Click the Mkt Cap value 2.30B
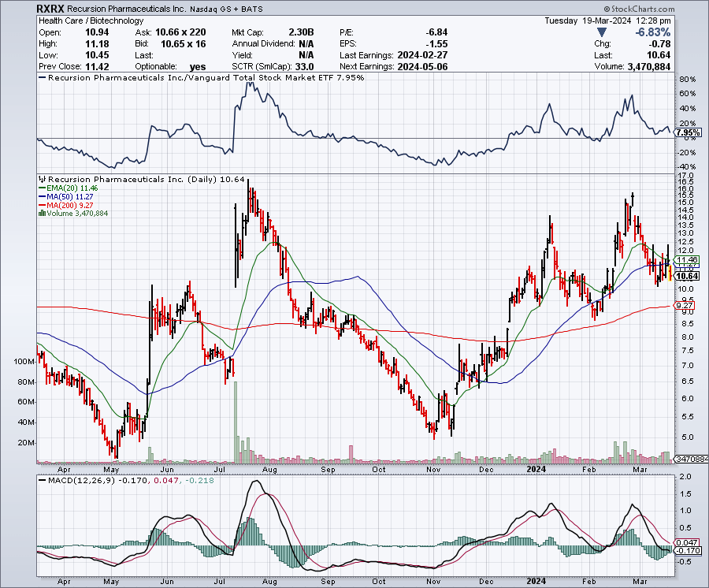The width and height of the screenshot is (709, 588). tap(301, 32)
